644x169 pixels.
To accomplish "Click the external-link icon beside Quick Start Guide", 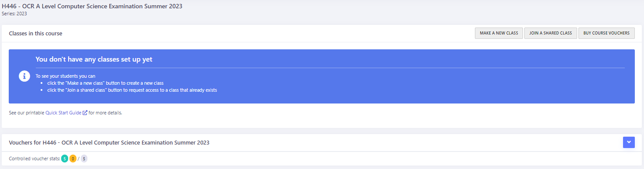I will 85,113.
